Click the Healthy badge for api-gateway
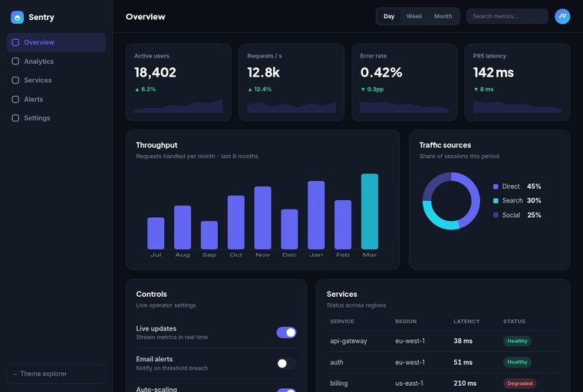 point(517,341)
